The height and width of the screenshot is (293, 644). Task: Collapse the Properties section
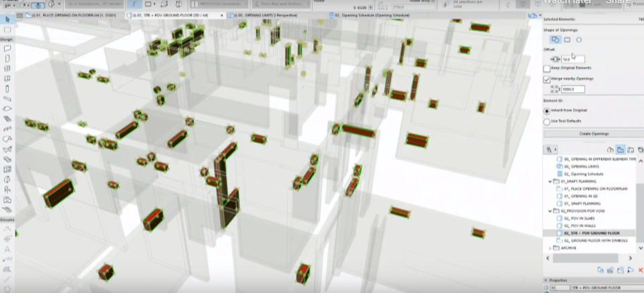(546, 280)
